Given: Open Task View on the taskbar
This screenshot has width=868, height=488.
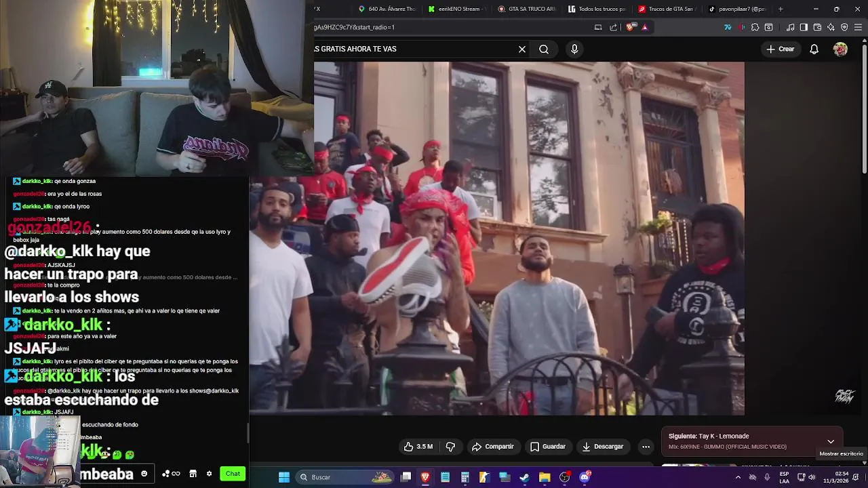Looking at the screenshot, I should click(406, 477).
